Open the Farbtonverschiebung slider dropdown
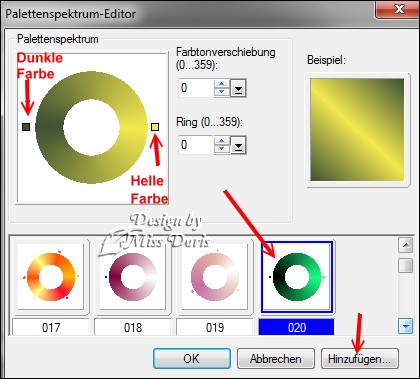 pos(238,88)
